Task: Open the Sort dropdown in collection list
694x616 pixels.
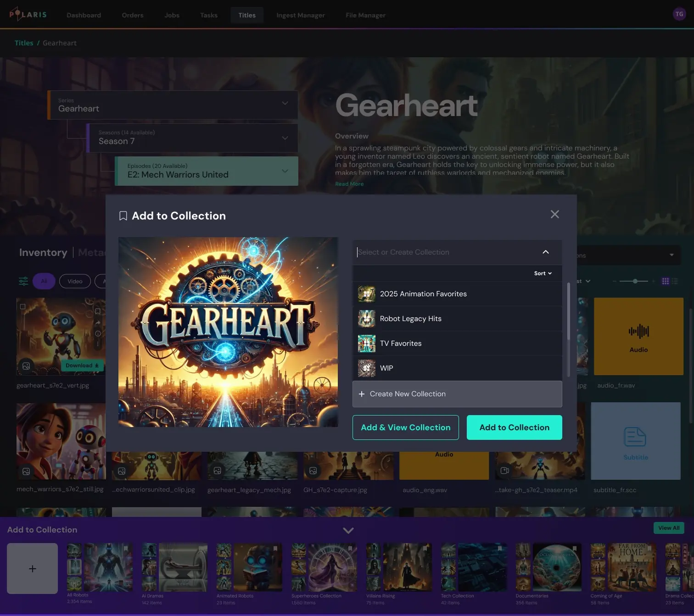Action: tap(543, 273)
